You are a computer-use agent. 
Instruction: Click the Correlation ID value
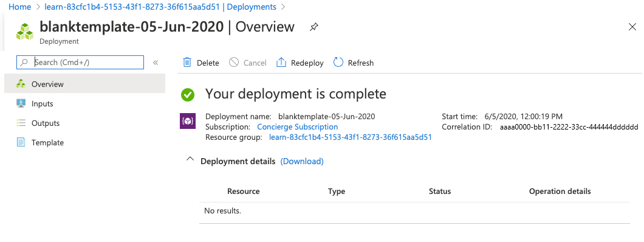(569, 127)
